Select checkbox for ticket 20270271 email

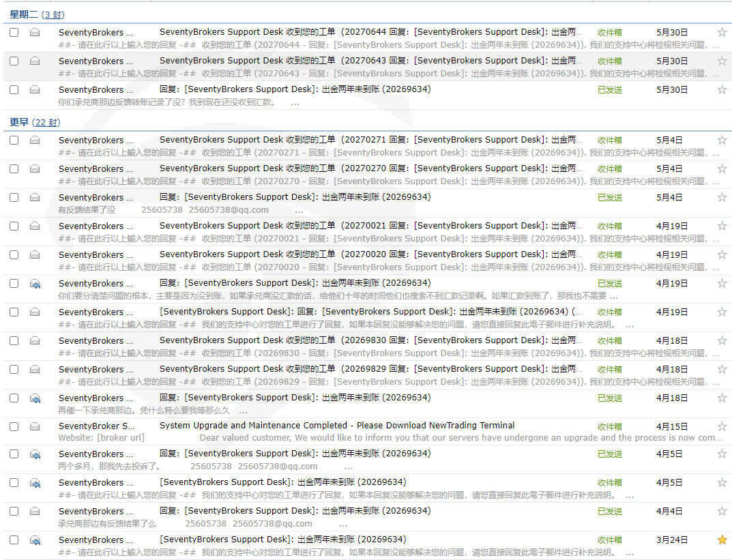[x=14, y=140]
